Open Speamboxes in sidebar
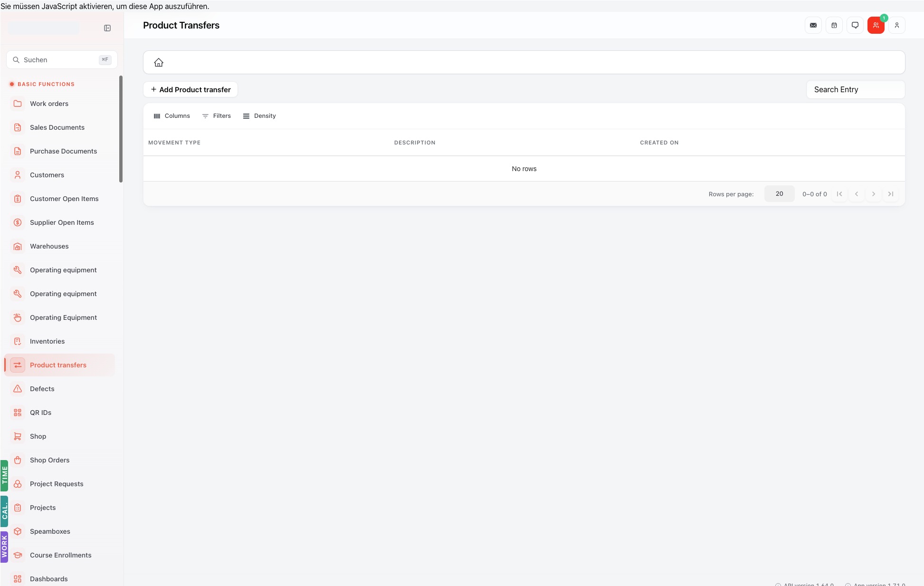 coord(59,531)
